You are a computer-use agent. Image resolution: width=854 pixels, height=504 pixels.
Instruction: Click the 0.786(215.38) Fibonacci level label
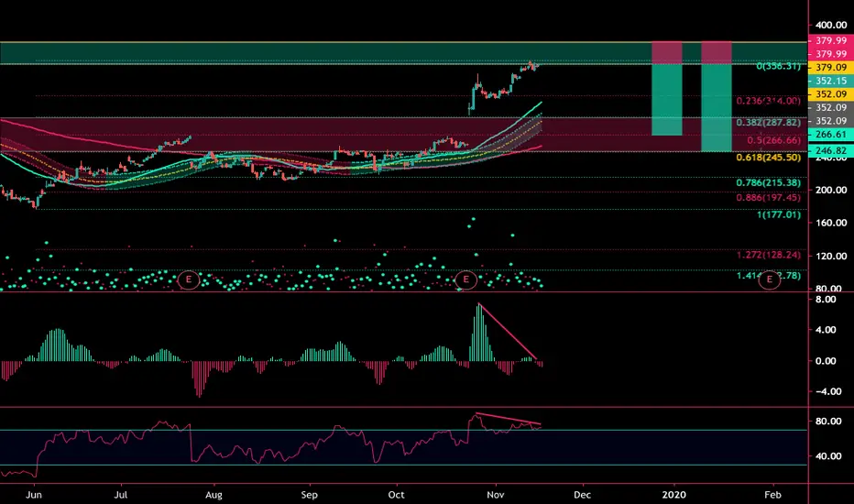coord(769,182)
